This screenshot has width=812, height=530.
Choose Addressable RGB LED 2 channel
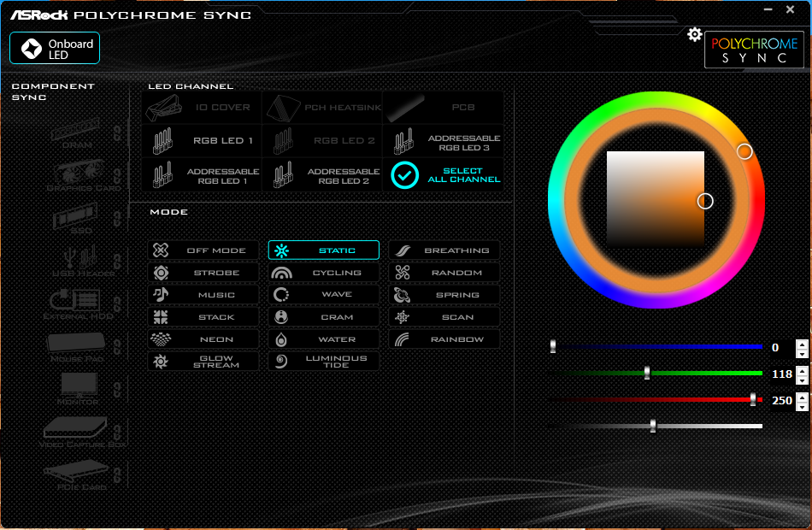coord(322,175)
